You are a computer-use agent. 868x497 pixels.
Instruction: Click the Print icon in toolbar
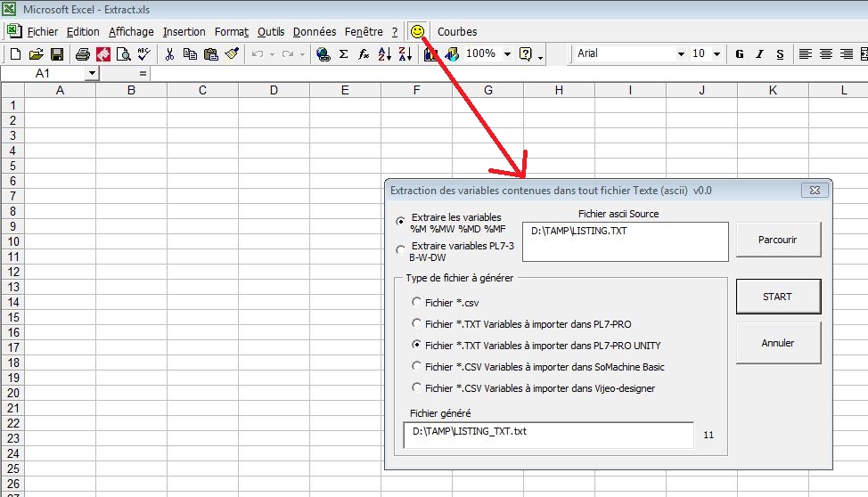tap(83, 54)
